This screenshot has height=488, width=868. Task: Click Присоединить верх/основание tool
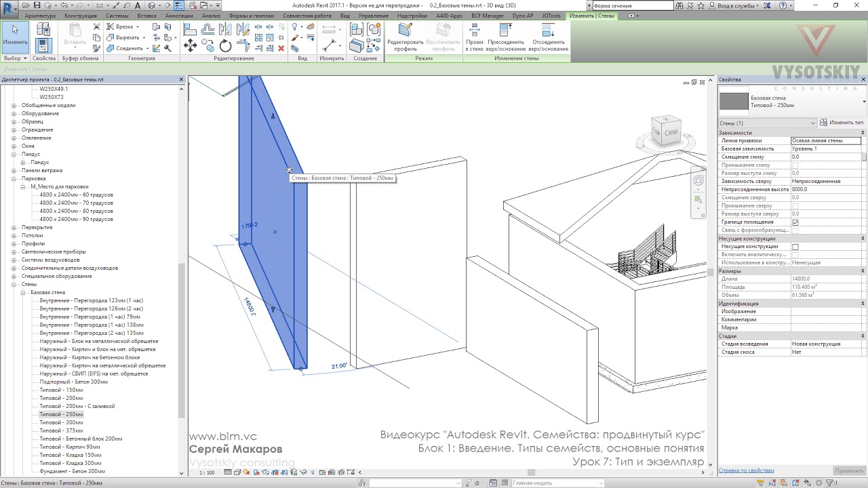506,37
